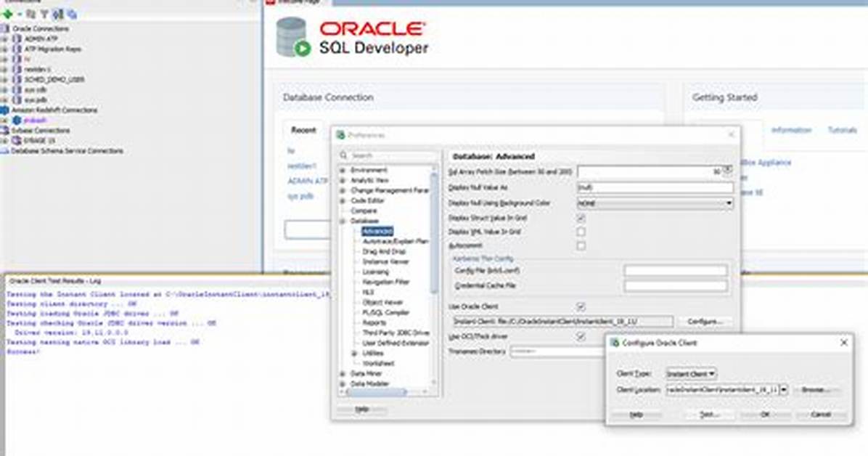Click the SYBASE 15 connection icon
This screenshot has height=456, width=868.
(x=17, y=141)
